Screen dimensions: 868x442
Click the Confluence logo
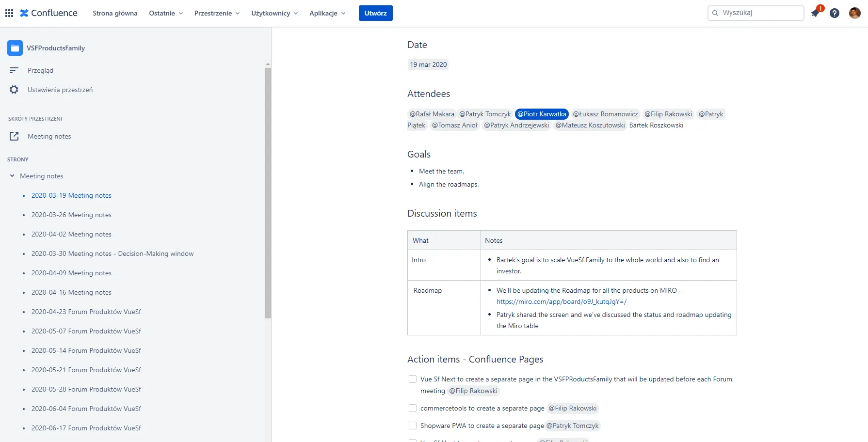pos(48,13)
